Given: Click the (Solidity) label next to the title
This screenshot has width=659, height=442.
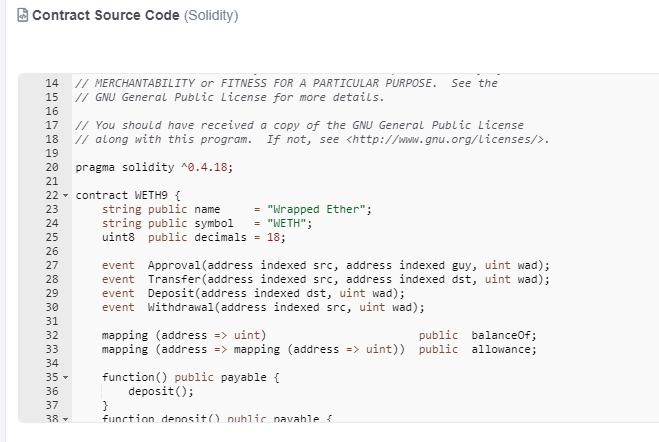Looking at the screenshot, I should coord(211,16).
